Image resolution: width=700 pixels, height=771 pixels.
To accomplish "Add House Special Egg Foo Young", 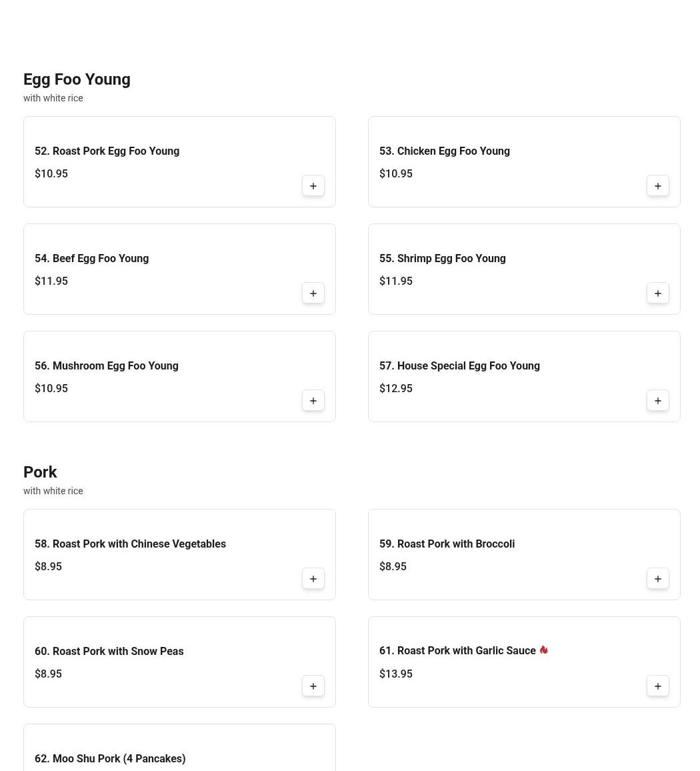I will click(x=658, y=401).
